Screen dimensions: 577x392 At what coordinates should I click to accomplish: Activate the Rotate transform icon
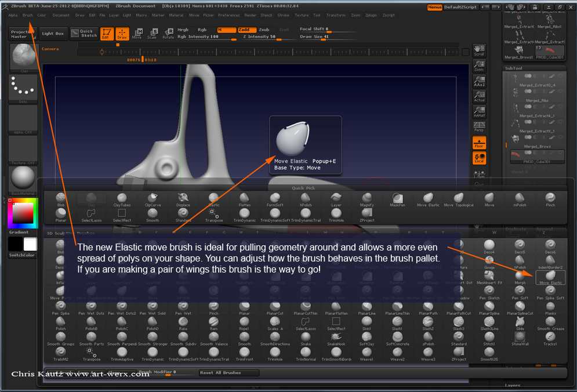coord(168,34)
